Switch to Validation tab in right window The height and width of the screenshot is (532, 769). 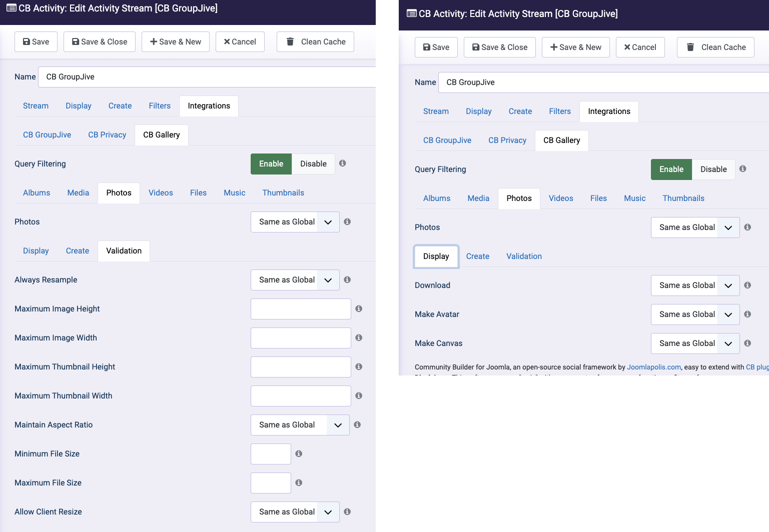[524, 256]
